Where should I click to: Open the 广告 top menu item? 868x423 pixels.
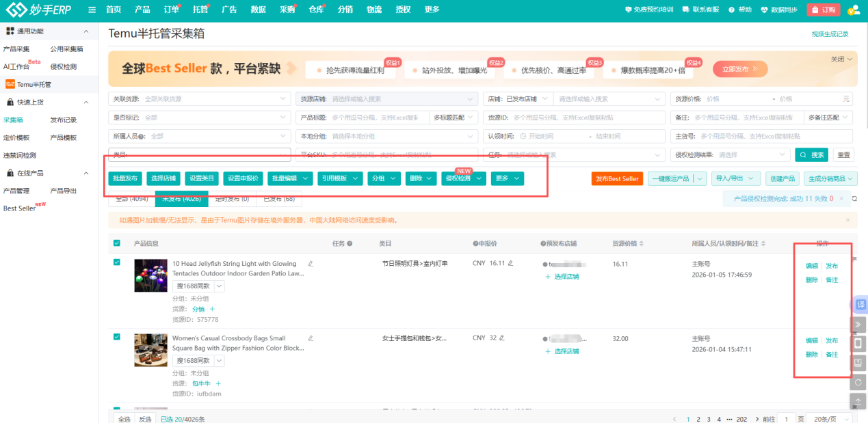(229, 10)
